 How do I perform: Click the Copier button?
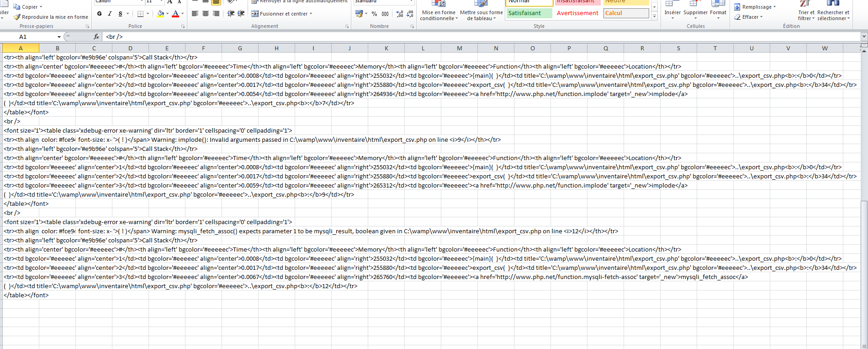(26, 7)
